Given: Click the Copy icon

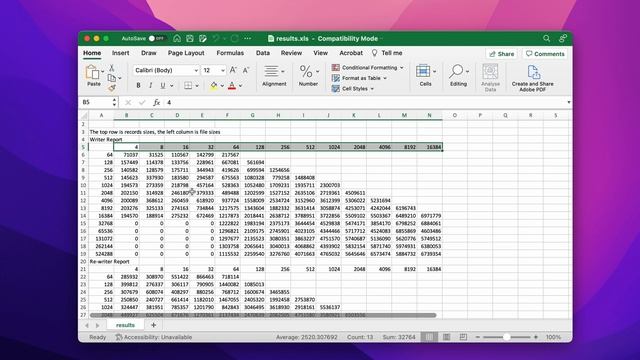Looking at the screenshot, I should [111, 78].
